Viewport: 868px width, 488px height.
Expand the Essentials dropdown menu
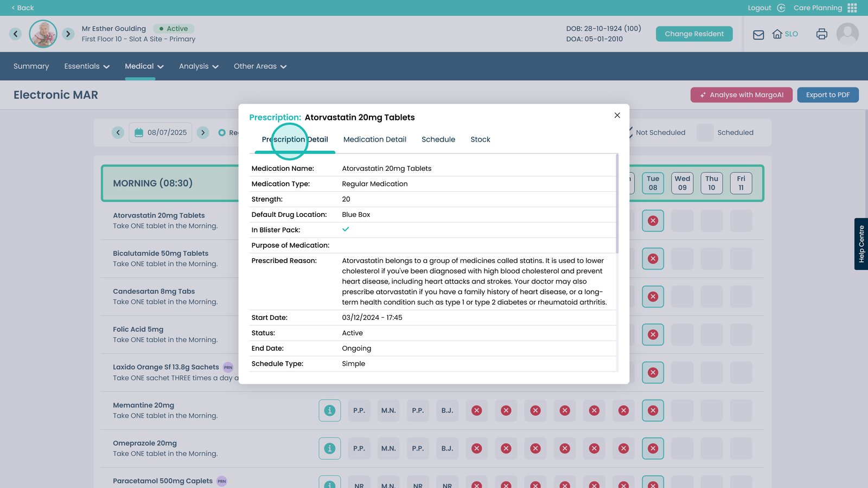tap(87, 67)
